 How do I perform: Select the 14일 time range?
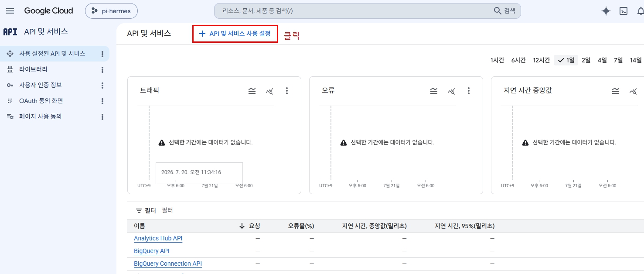(x=636, y=60)
